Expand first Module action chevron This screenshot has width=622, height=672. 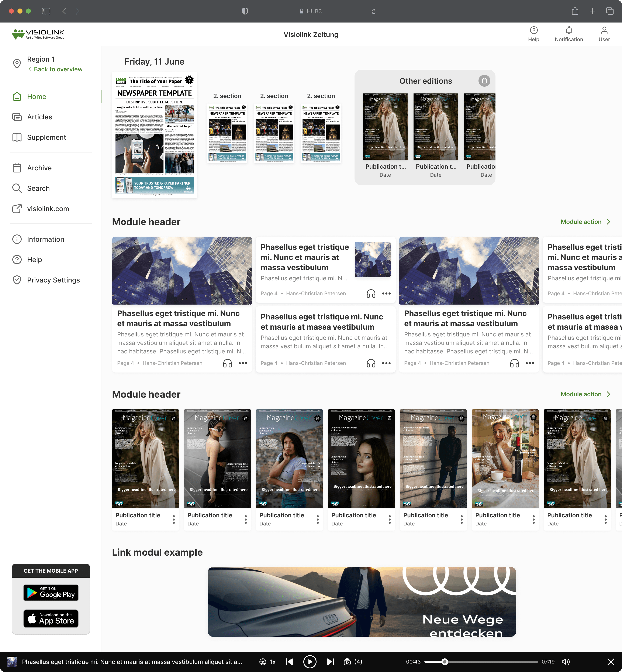click(x=609, y=222)
